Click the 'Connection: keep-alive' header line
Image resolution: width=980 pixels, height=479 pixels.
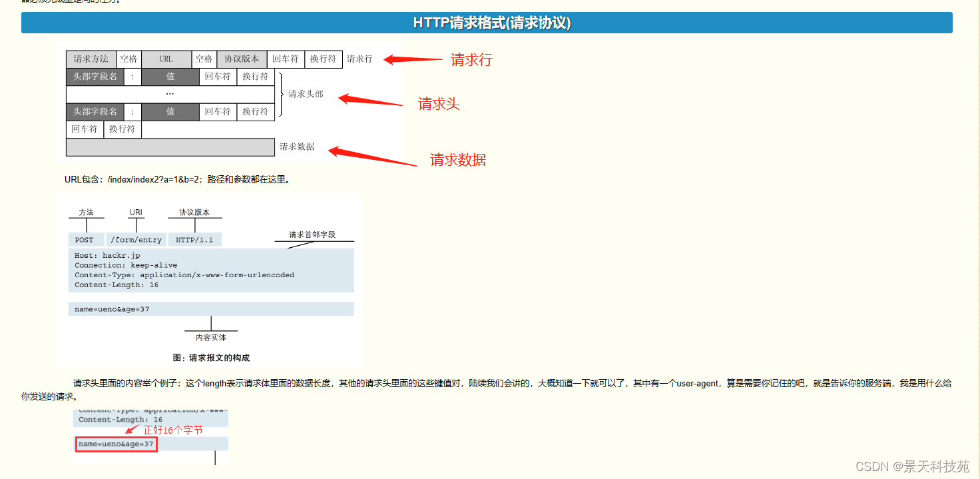(126, 265)
